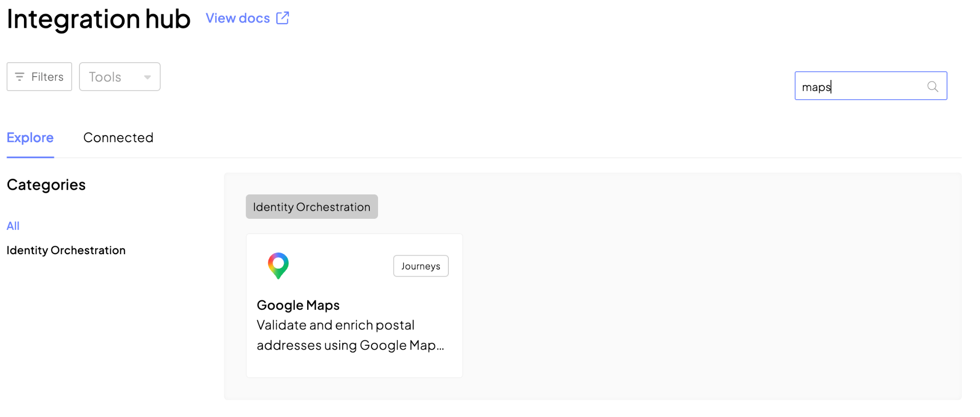Click the Google Maps card description text
Viewport: 980px width, 417px height.
[351, 335]
